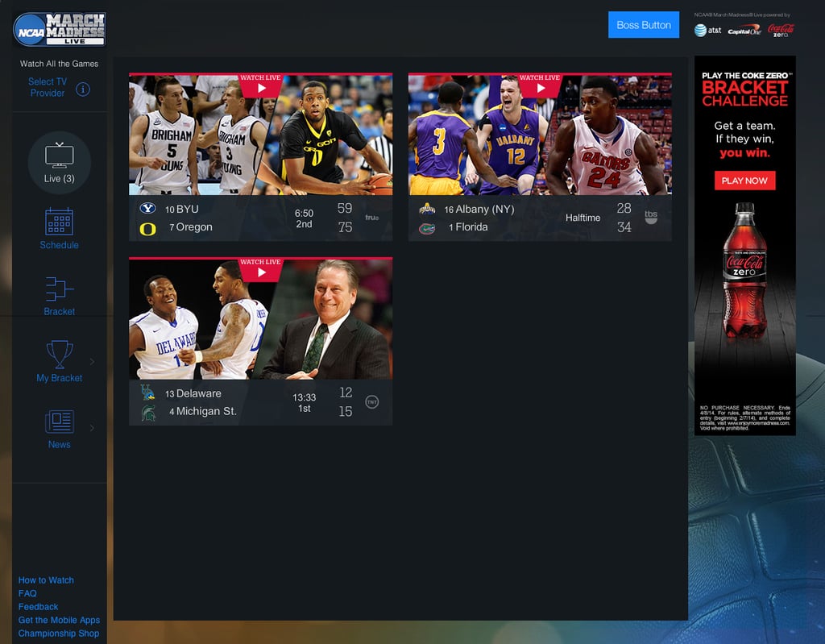Open the Live (3) games view

[60, 163]
